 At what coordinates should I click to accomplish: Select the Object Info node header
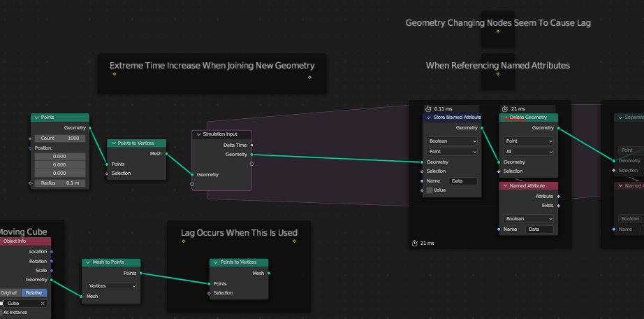pos(25,241)
